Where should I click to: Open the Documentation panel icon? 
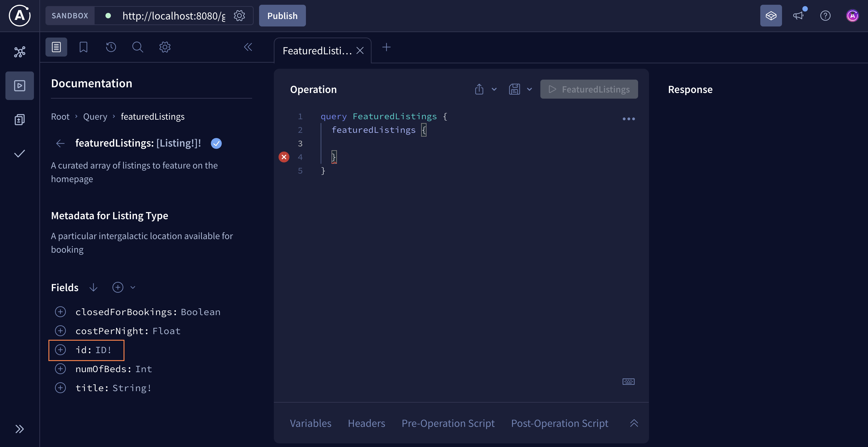56,47
